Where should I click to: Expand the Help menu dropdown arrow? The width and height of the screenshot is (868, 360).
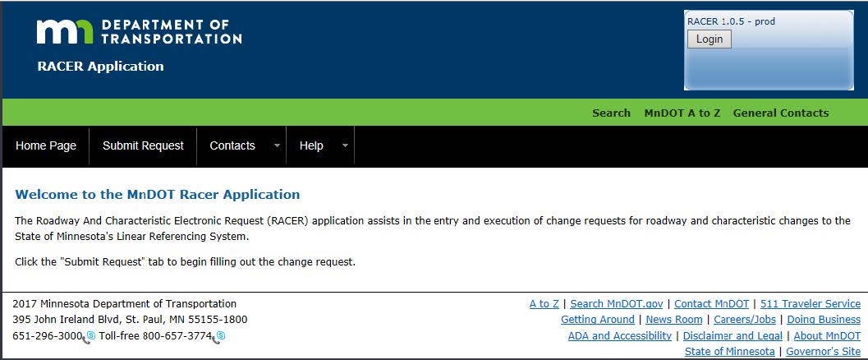pyautogui.click(x=345, y=146)
